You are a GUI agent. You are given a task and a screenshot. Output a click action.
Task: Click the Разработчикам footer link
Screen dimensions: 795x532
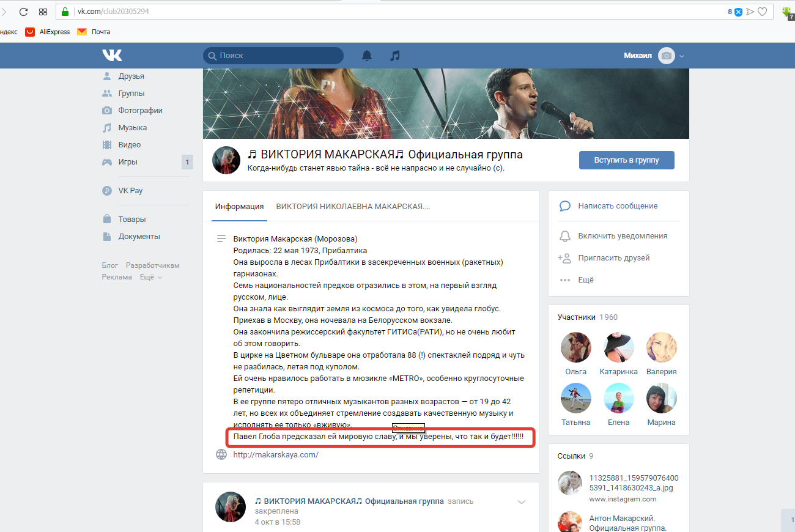(x=153, y=265)
